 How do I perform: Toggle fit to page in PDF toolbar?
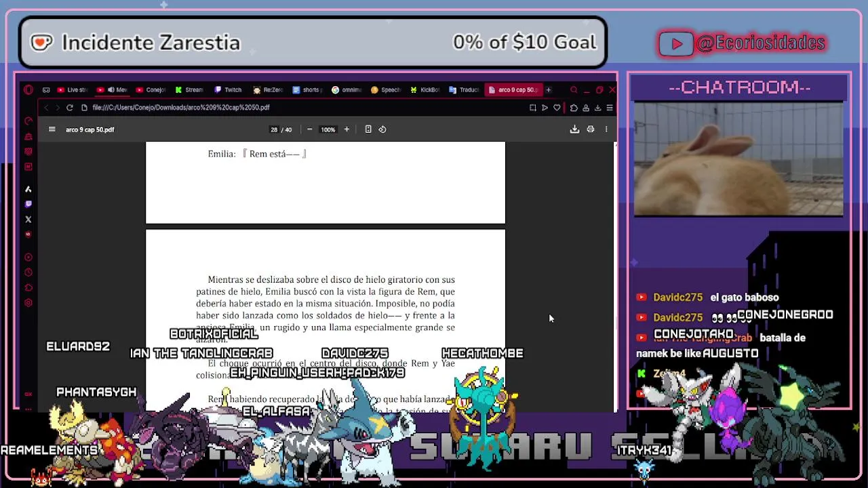pyautogui.click(x=368, y=129)
